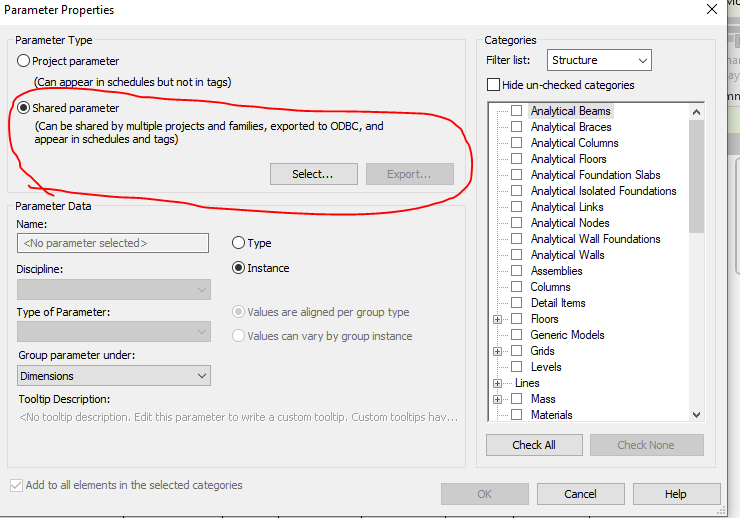Check the Analytical Wall Foundations category
740x518 pixels.
point(517,239)
